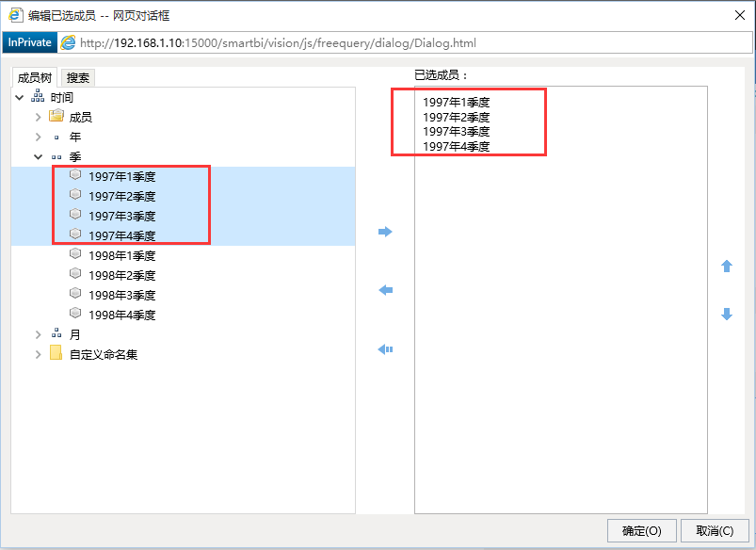Click cube icon beside 1997年2季度 in tree
This screenshot has height=550, width=756.
[x=75, y=194]
